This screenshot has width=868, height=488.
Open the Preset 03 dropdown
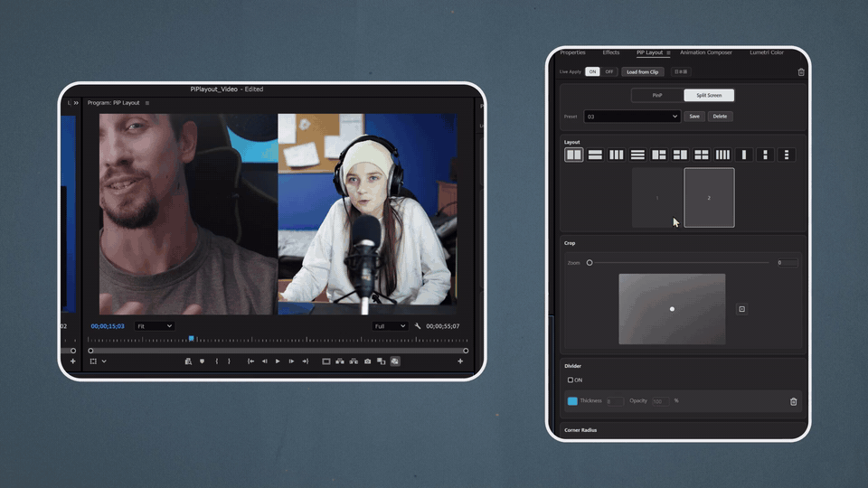(632, 117)
